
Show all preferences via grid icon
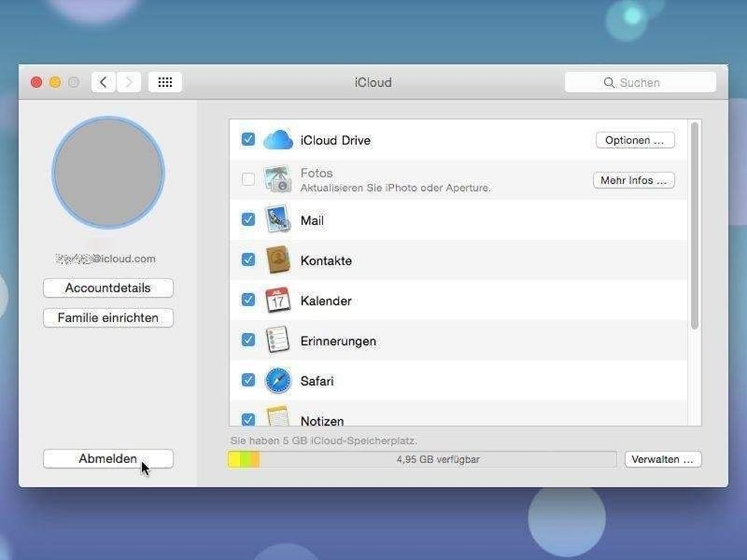pos(165,82)
